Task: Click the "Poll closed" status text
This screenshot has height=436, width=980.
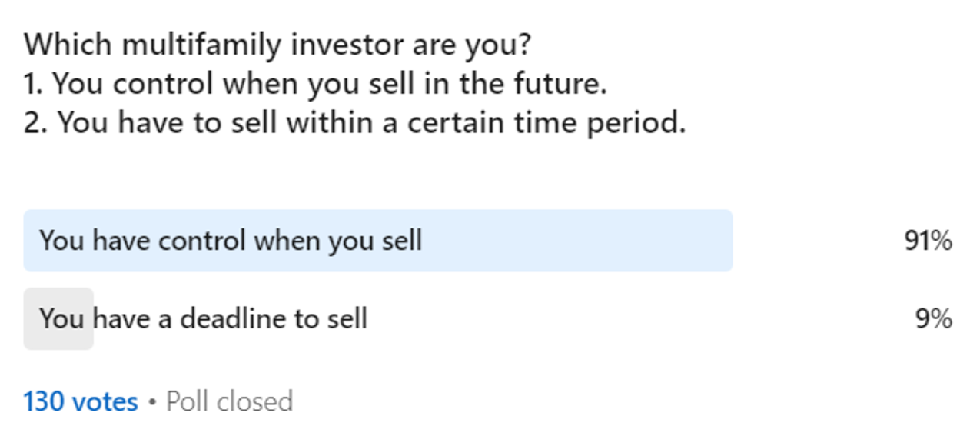Action: 230,401
